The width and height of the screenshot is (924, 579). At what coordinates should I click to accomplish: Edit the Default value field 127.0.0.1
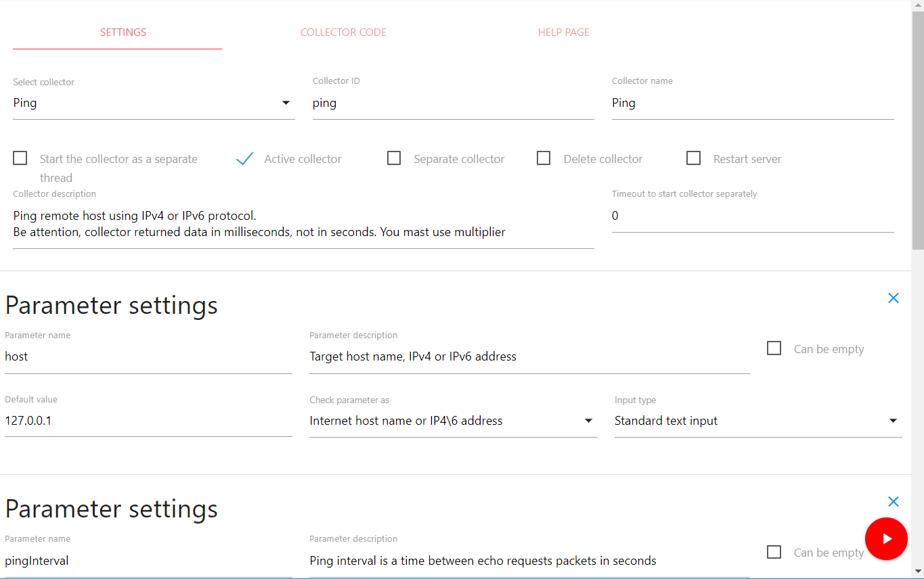pos(148,421)
